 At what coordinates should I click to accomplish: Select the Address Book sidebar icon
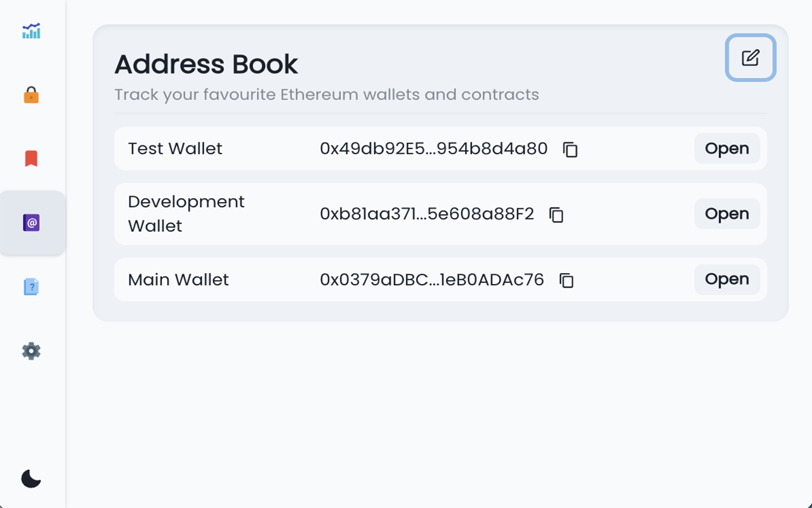click(x=31, y=222)
